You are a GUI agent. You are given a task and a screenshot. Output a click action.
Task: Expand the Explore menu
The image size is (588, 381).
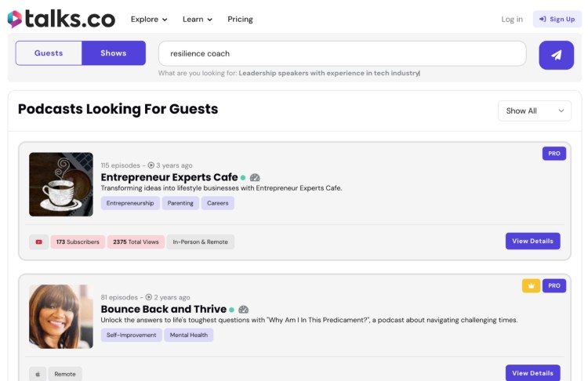(149, 19)
